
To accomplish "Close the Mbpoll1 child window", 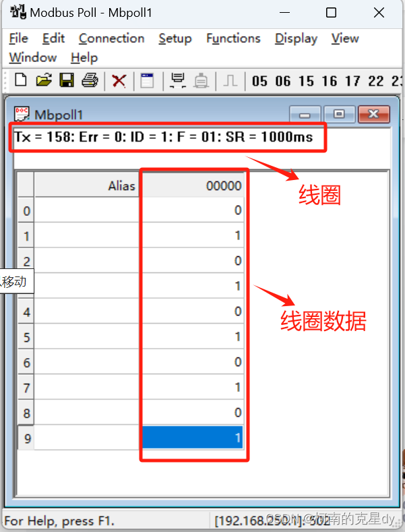I will point(374,114).
